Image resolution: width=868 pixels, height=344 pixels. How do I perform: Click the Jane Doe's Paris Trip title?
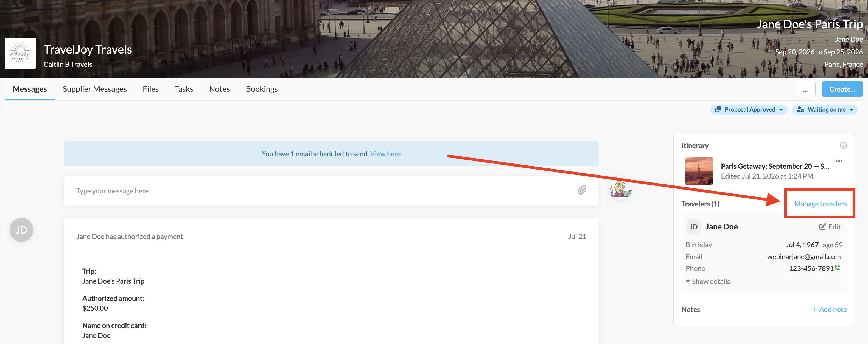tap(810, 24)
